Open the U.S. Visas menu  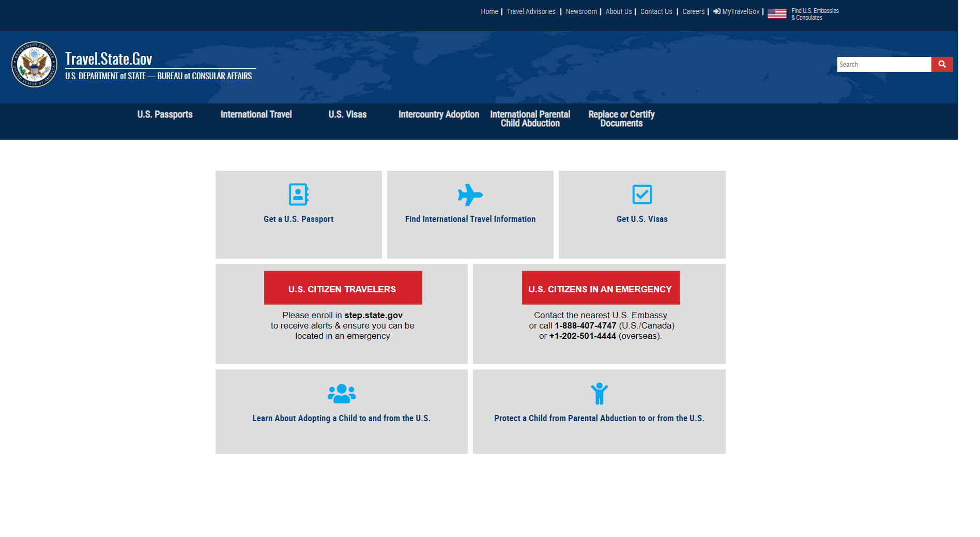347,114
